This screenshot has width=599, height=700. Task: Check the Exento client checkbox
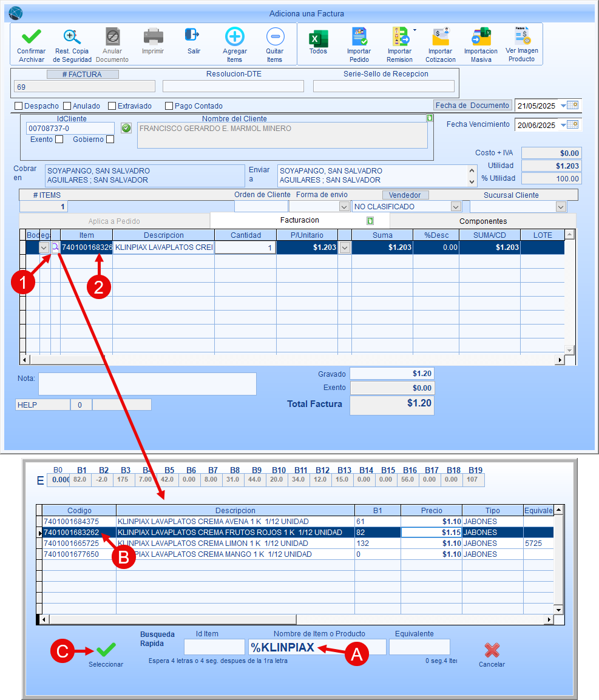coord(59,140)
